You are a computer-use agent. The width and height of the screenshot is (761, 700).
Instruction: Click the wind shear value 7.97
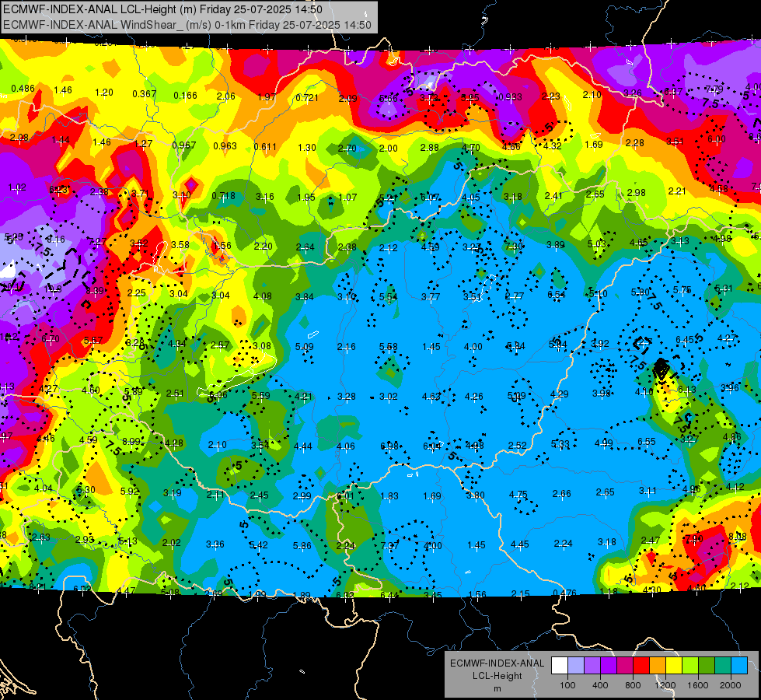389,545
